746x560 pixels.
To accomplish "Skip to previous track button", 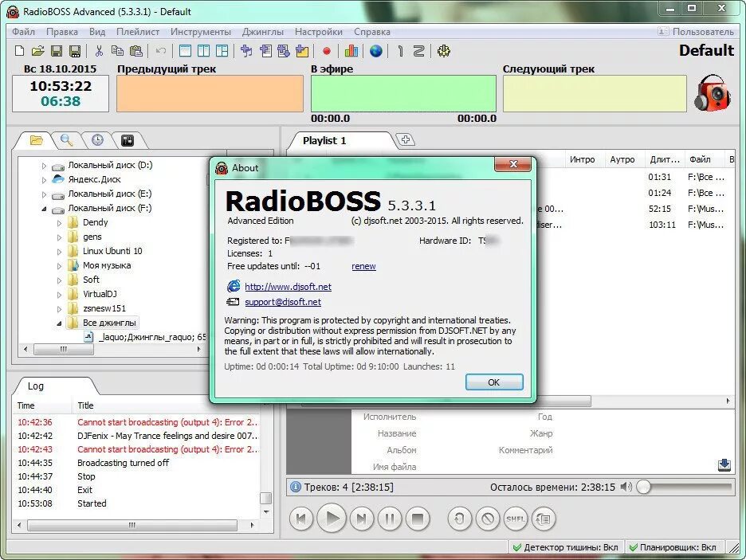I will point(301,519).
